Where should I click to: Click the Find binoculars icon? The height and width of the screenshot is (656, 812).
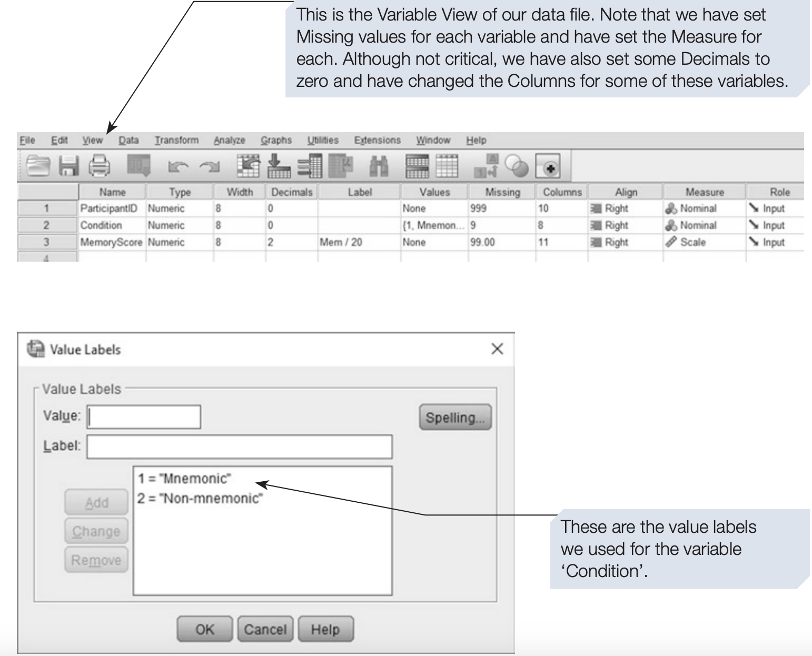point(378,166)
